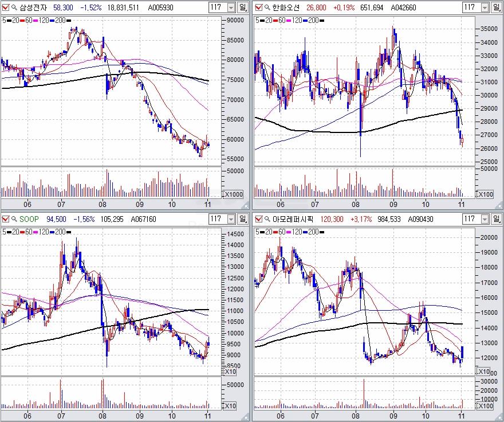Click the search magnifier beside 삼성전자
504x422 pixels.
click(14, 7)
